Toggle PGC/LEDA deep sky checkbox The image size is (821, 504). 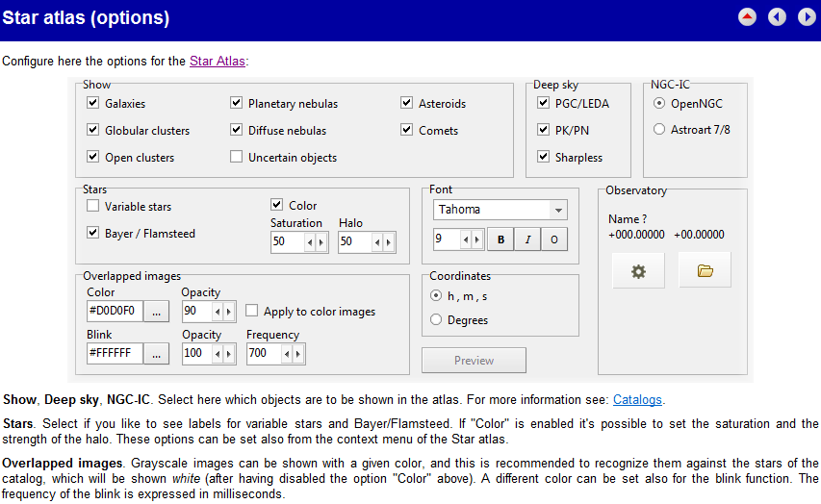[x=544, y=103]
